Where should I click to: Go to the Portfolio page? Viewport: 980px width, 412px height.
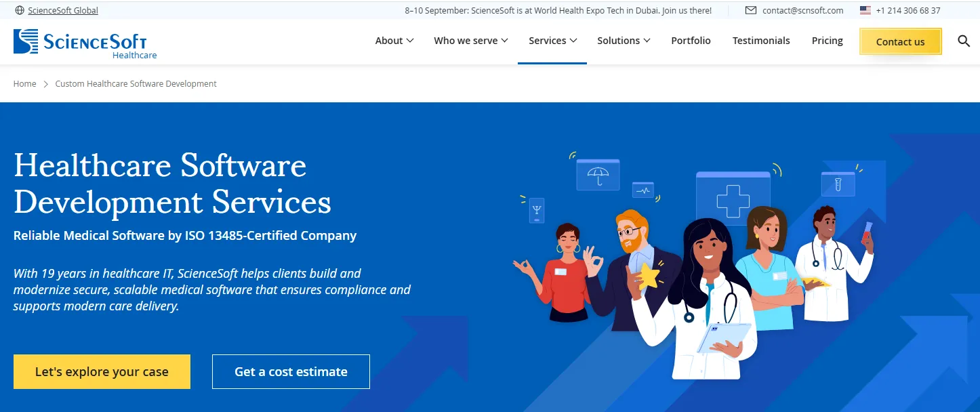(x=691, y=41)
